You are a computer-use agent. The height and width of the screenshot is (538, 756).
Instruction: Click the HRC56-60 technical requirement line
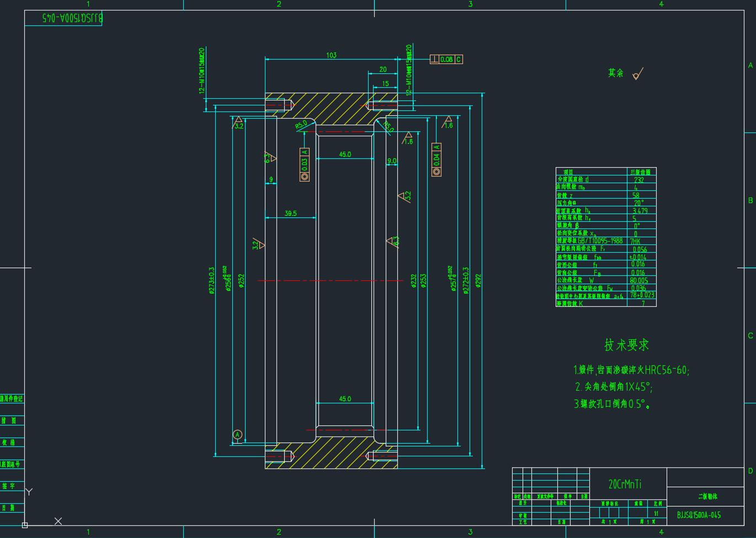631,370
